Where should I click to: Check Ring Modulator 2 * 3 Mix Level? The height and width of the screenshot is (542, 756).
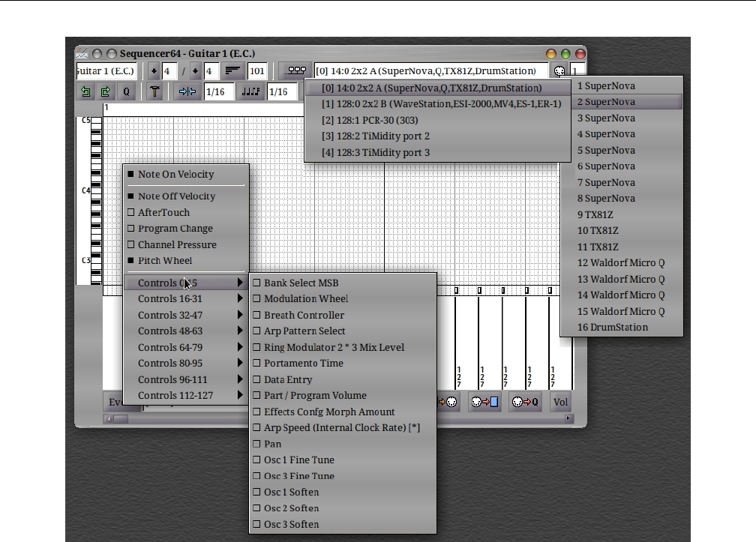(256, 347)
